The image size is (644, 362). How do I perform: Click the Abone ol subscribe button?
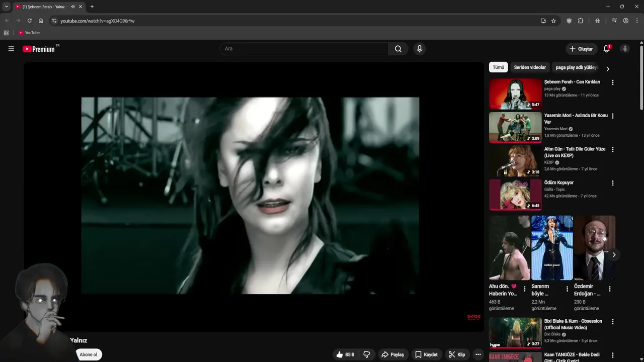[89, 354]
